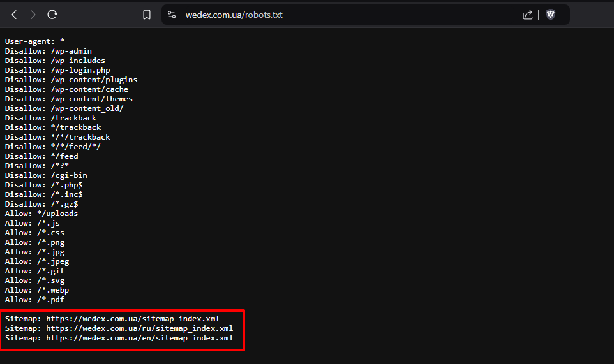The image size is (614, 364).
Task: Click the 'Disallow: /*.php$' line
Action: (x=43, y=185)
